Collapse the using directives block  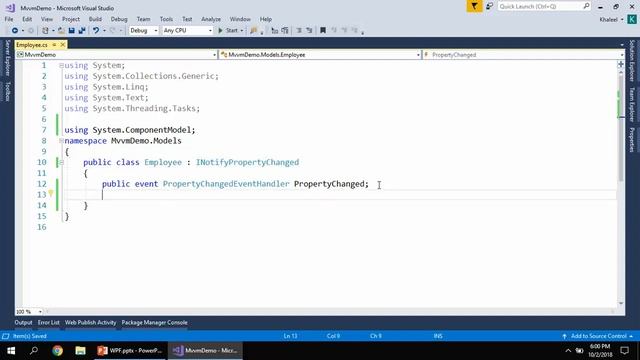click(61, 65)
